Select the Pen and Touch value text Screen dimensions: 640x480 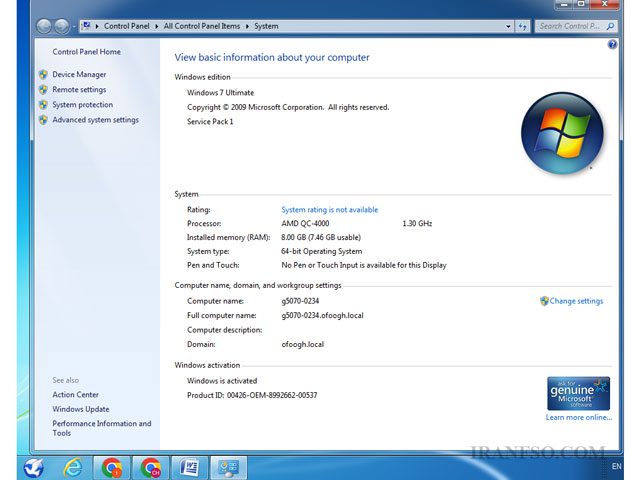click(364, 265)
